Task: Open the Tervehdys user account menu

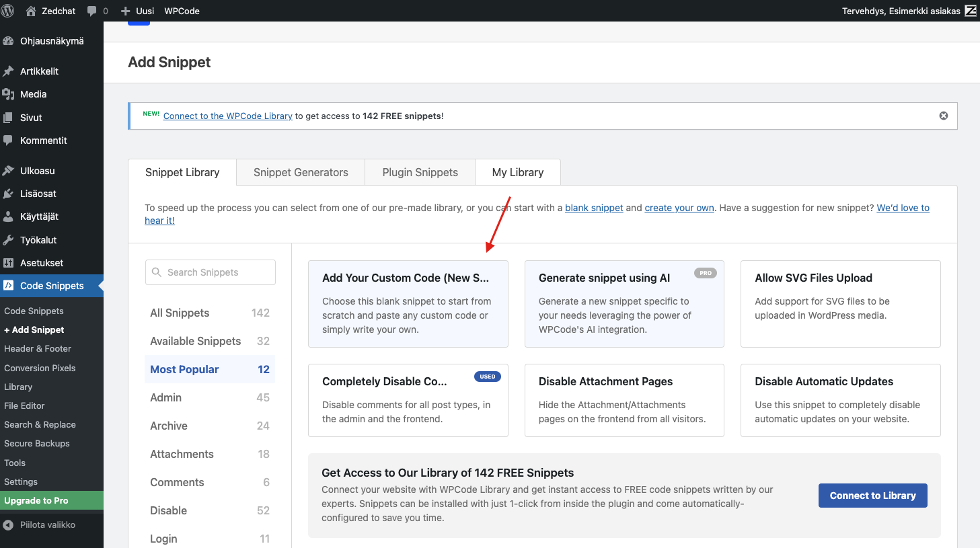Action: coord(901,11)
